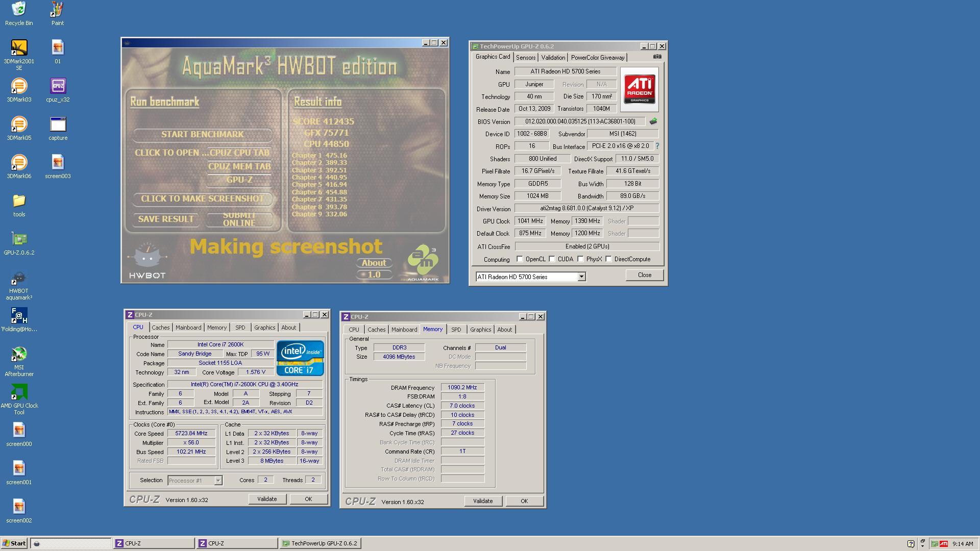Screen dimensions: 980x551
Task: Toggle the PhysX checkbox in GPU-Z
Action: 580,259
